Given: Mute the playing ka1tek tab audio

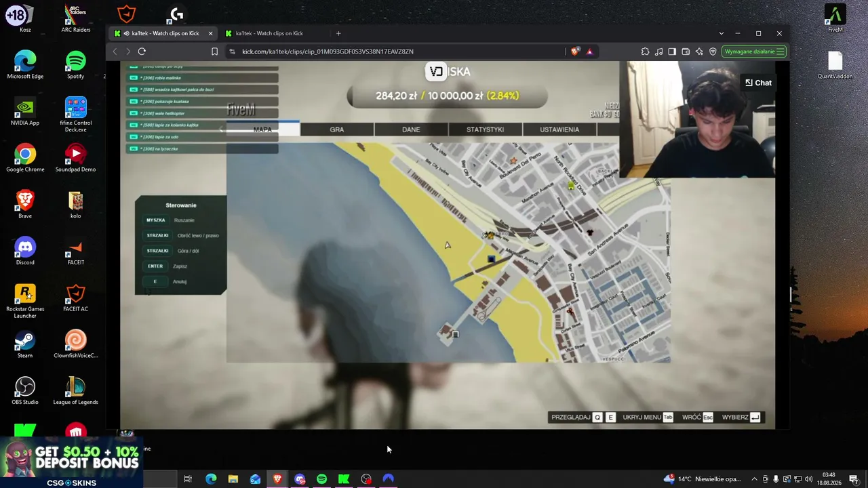Looking at the screenshot, I should [x=126, y=33].
